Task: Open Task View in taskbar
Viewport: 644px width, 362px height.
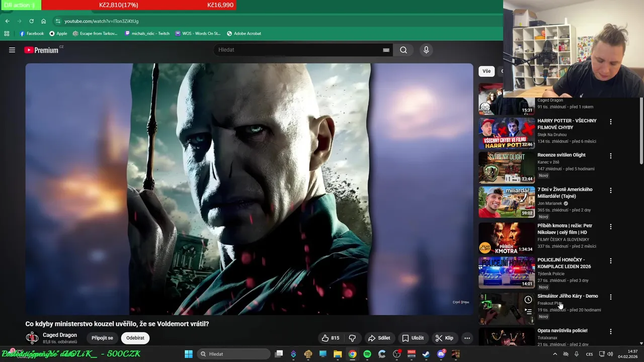Action: [x=279, y=354]
